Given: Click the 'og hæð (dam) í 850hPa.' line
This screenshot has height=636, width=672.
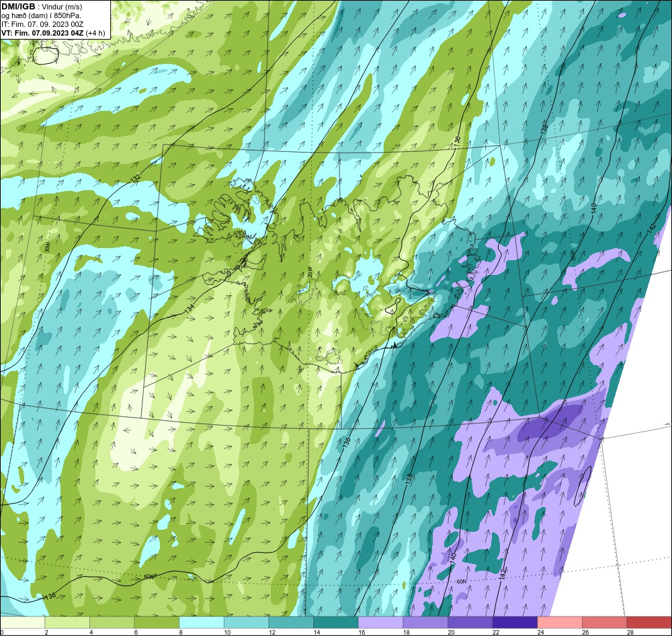Looking at the screenshot, I should [41, 15].
